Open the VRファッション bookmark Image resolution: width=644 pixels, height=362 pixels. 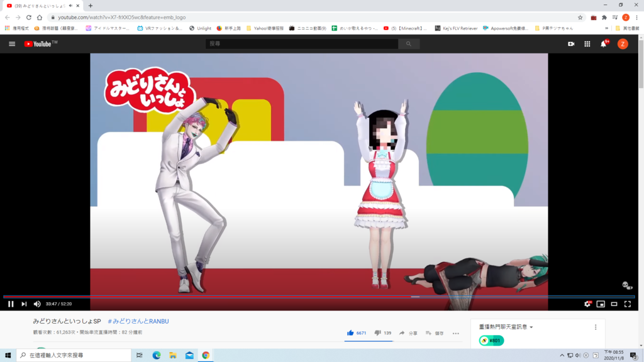160,28
